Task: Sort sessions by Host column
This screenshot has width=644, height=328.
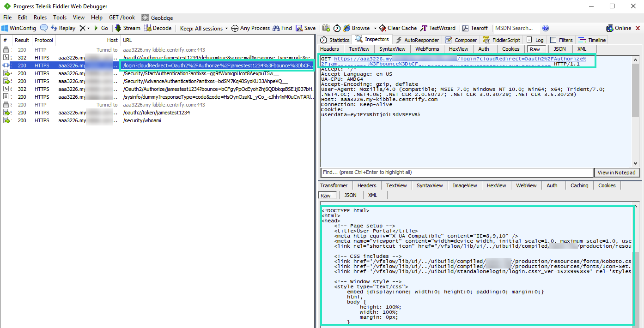Action: coord(89,40)
